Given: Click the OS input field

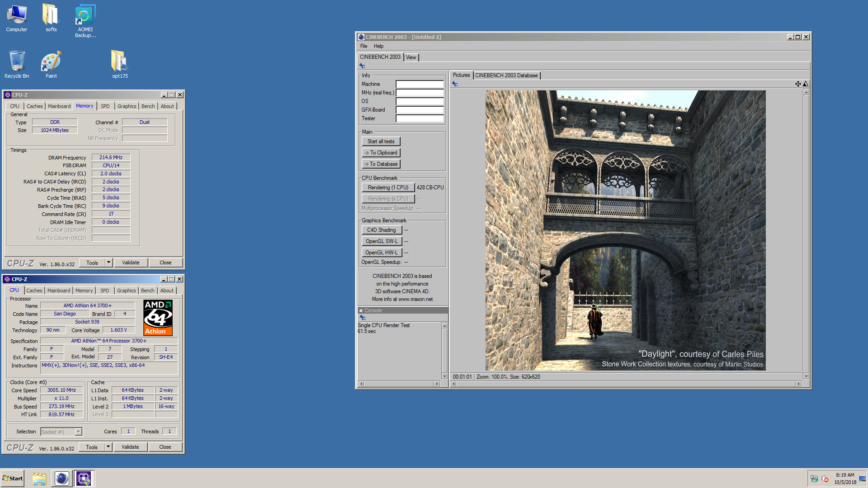Looking at the screenshot, I should click(x=420, y=101).
